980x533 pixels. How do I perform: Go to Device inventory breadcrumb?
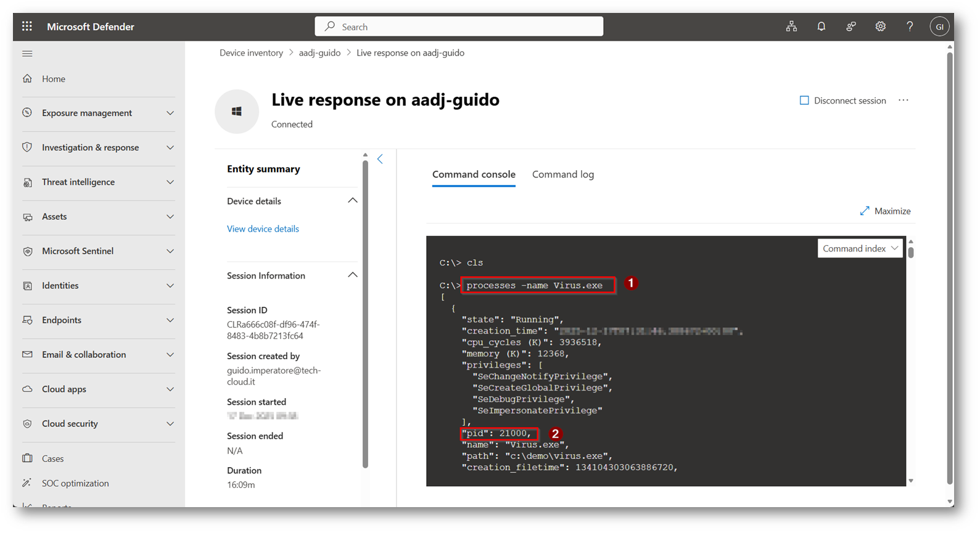(x=251, y=53)
